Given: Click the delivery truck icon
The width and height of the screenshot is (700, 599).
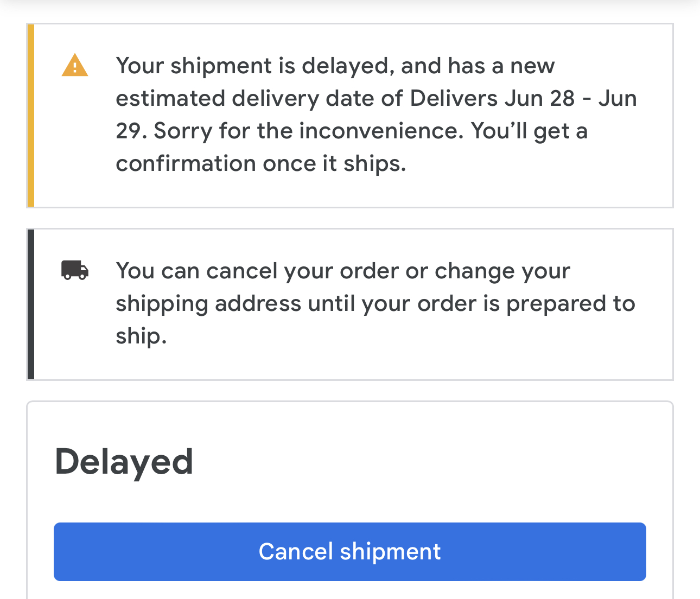Looking at the screenshot, I should tap(75, 270).
